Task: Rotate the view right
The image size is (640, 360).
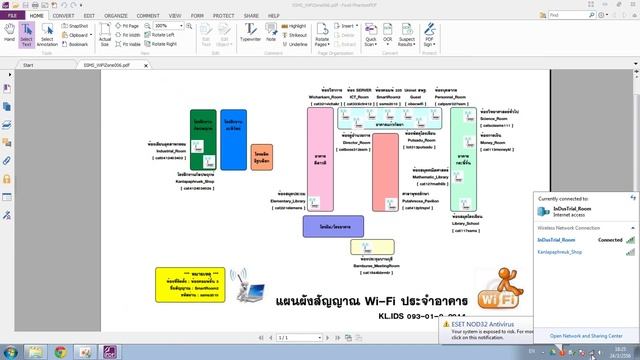Action: click(x=161, y=44)
